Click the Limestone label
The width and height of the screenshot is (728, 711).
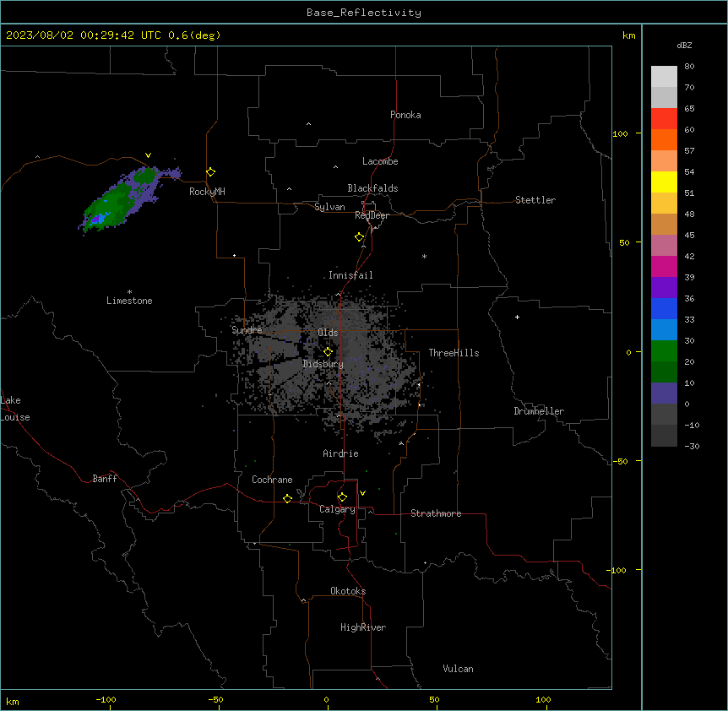tap(129, 301)
